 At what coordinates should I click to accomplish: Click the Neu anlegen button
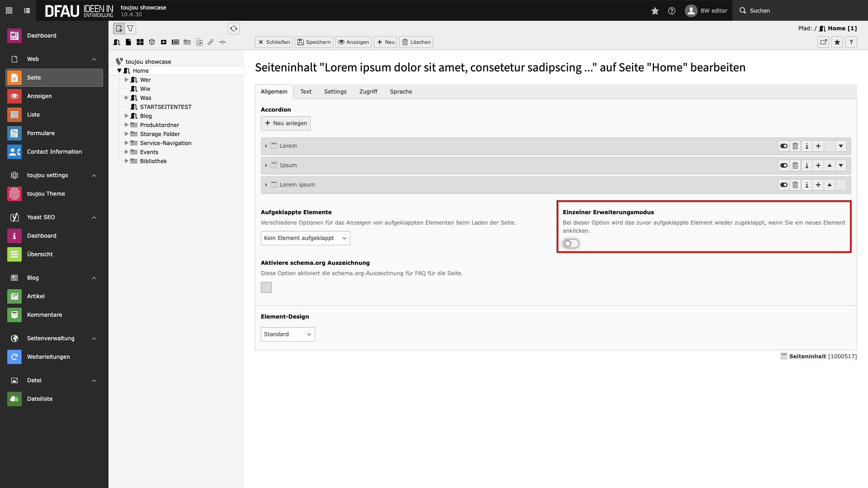286,123
